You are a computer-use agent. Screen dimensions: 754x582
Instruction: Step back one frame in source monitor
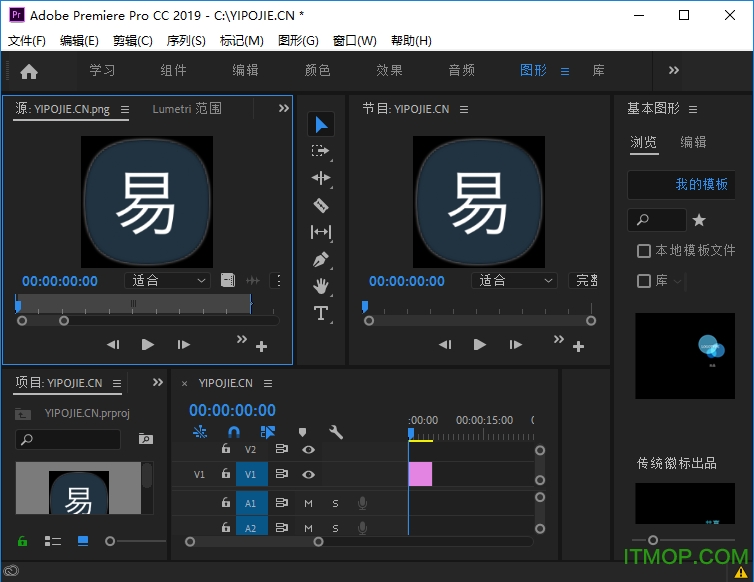113,345
